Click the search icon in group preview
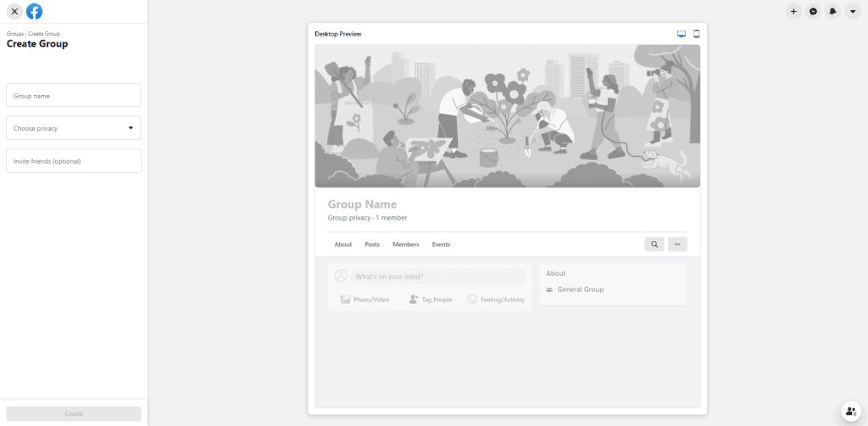The image size is (868, 426). click(x=654, y=244)
